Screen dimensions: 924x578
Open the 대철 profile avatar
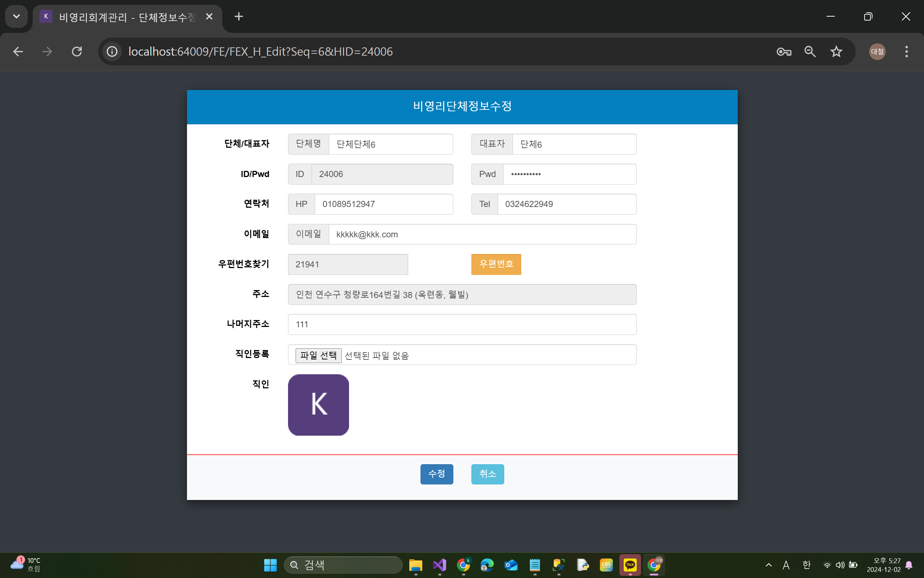point(877,52)
